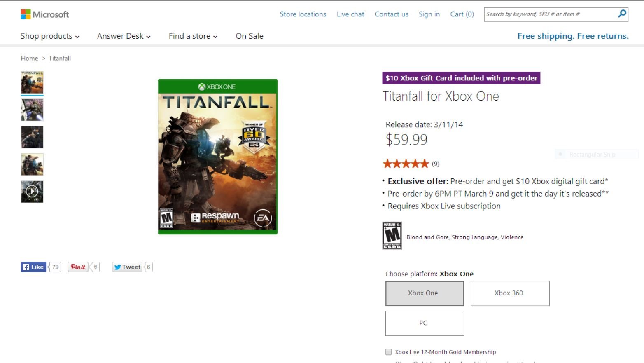This screenshot has height=363, width=644.
Task: Click the Sign in link
Action: [x=429, y=14]
